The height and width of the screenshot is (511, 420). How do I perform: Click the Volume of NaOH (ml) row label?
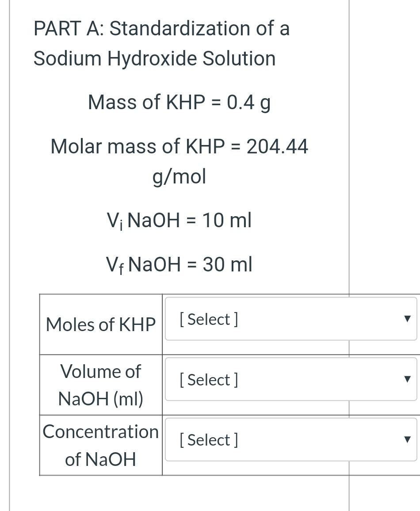(101, 385)
